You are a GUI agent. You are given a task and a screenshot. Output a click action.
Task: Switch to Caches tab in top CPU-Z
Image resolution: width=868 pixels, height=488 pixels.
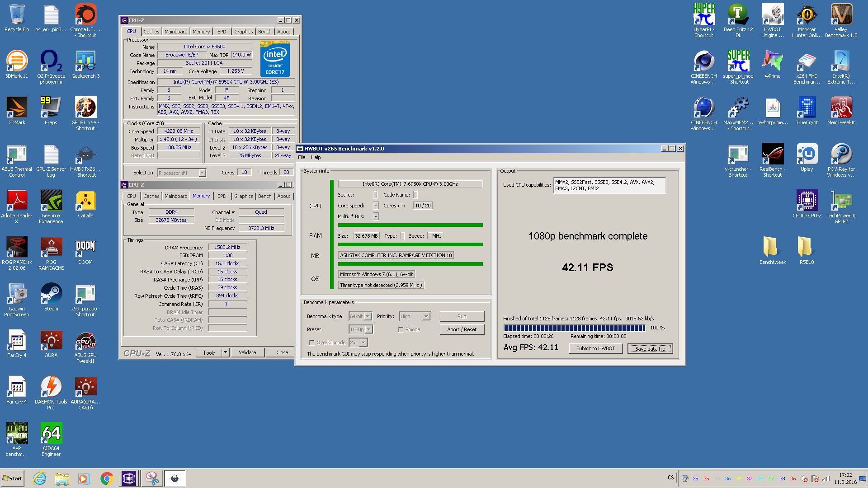(x=151, y=32)
